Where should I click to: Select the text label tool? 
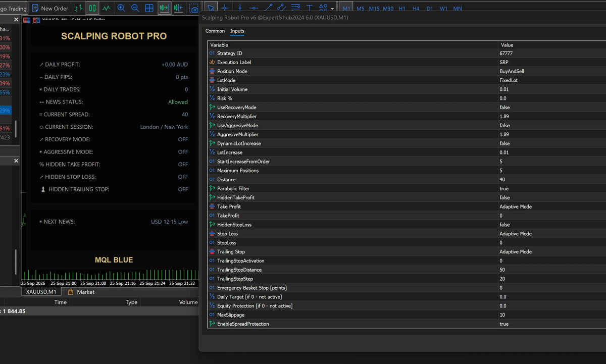310,8
